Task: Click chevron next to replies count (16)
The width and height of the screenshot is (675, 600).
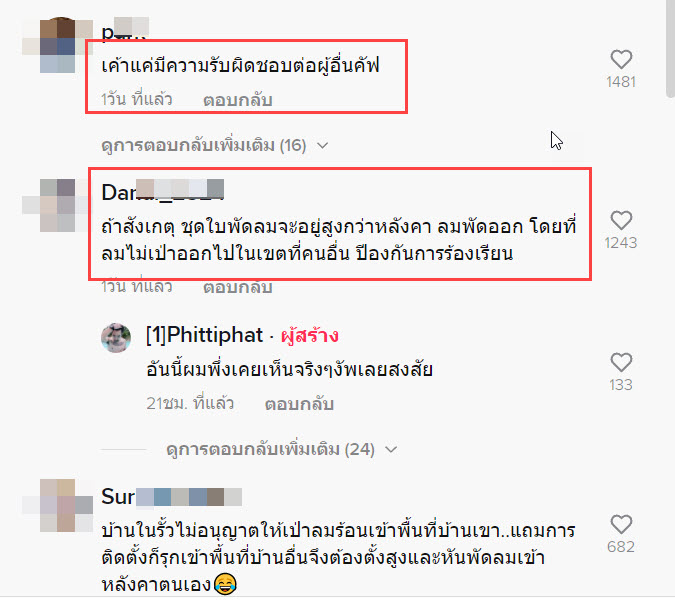Action: coord(322,146)
